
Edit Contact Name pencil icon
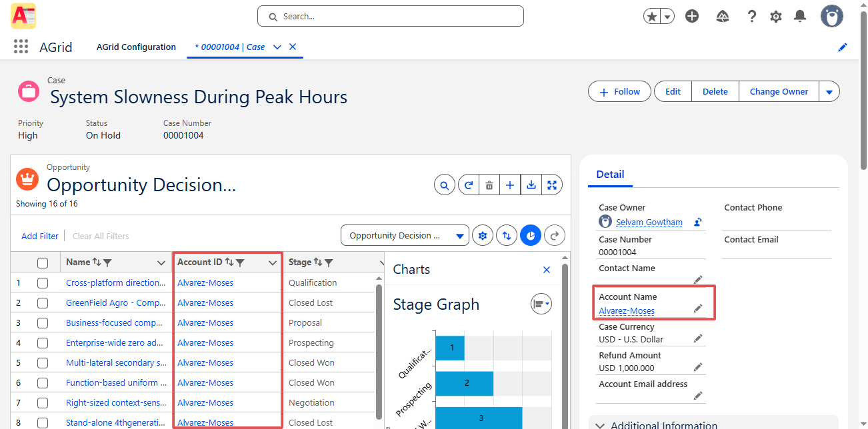point(698,280)
